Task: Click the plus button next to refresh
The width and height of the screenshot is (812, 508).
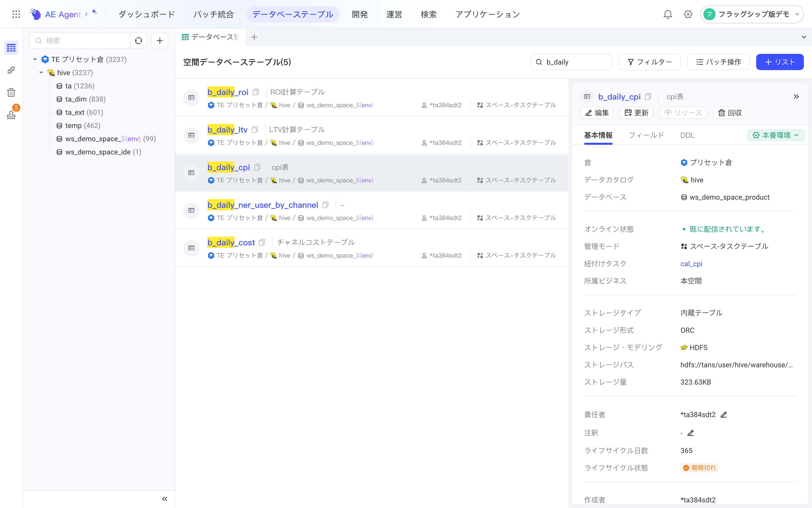Action: click(160, 41)
